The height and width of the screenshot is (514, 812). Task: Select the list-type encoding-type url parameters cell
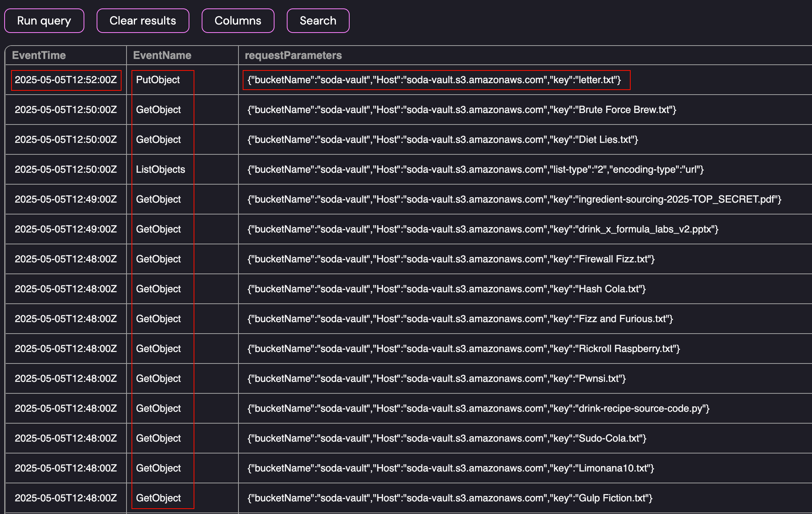click(x=475, y=169)
